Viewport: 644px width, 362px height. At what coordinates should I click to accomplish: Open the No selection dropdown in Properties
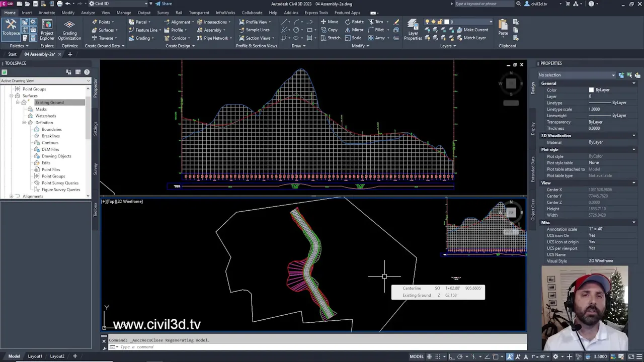tap(577, 75)
